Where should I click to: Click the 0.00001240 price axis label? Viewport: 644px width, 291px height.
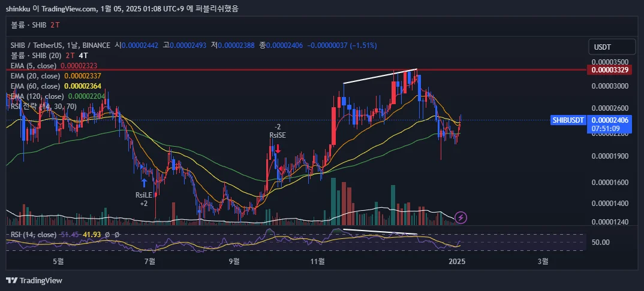click(x=610, y=222)
